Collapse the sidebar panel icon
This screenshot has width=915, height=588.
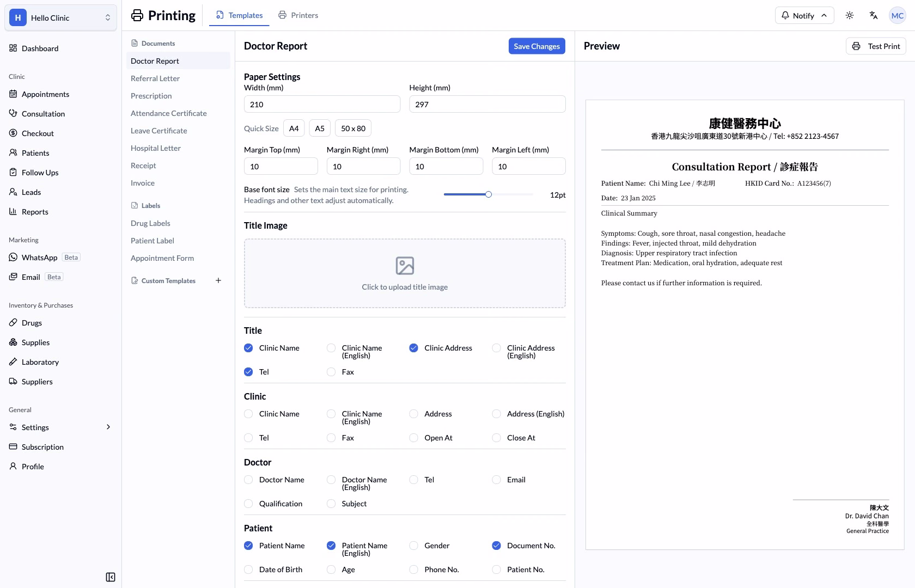point(111,577)
